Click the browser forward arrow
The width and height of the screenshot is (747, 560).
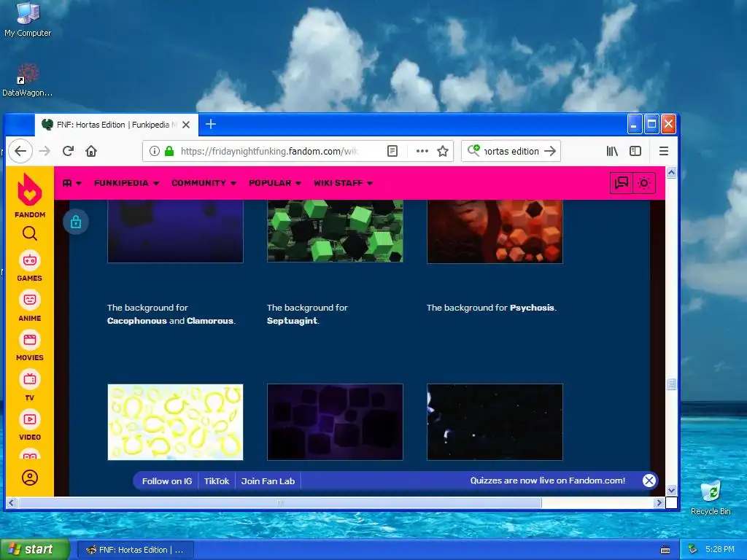pos(44,152)
